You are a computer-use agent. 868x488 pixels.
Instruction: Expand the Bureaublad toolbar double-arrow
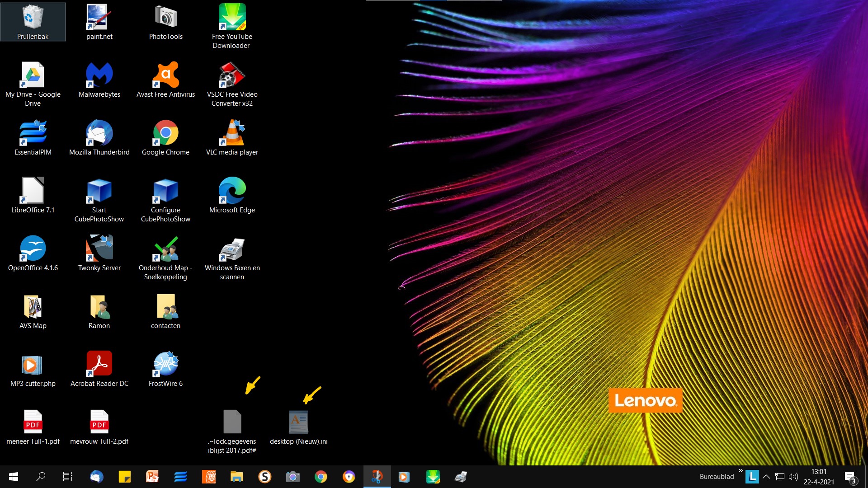pos(741,471)
